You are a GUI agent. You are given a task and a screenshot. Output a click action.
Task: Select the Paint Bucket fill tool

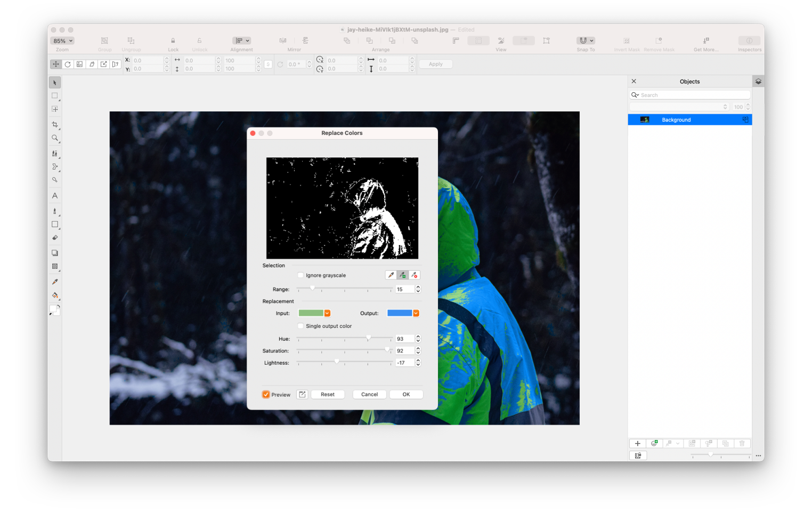pos(55,295)
